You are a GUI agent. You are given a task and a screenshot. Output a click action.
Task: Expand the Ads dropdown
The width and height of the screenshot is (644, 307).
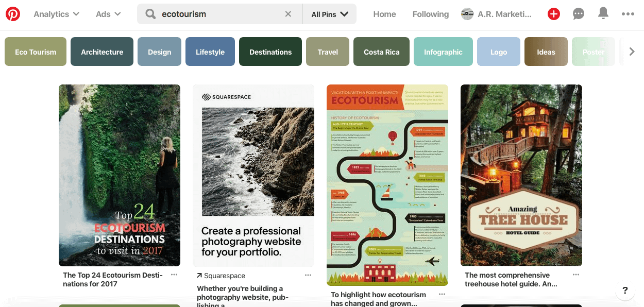(x=108, y=14)
